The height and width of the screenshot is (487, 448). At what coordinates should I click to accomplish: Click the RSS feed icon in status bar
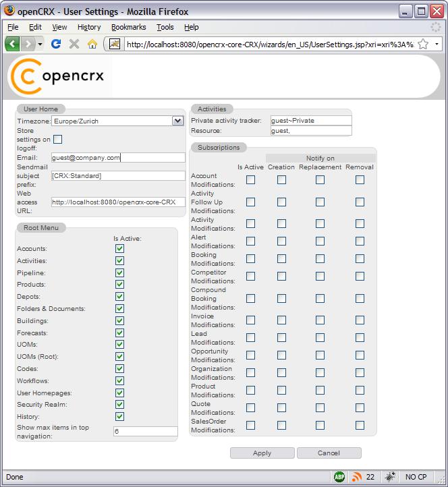[357, 477]
